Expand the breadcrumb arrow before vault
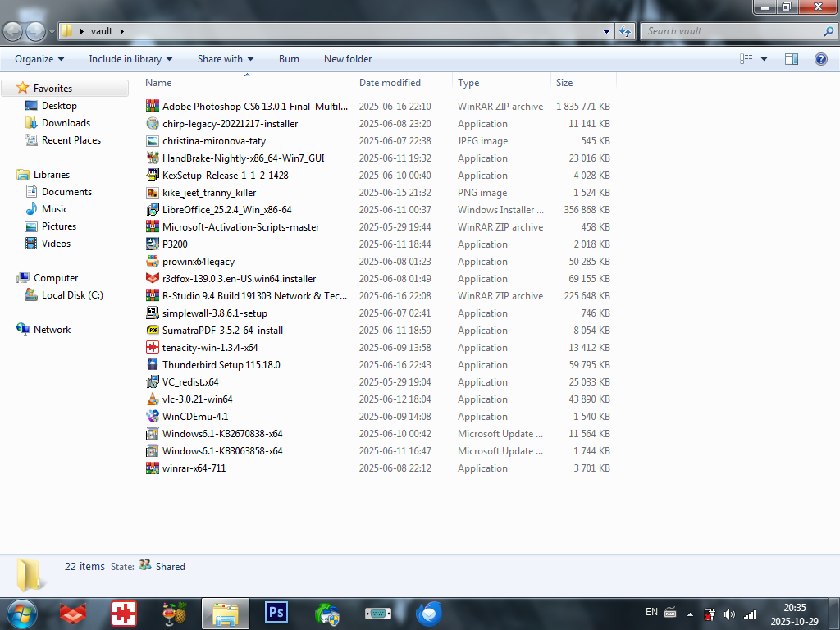This screenshot has width=840, height=630. click(82, 32)
